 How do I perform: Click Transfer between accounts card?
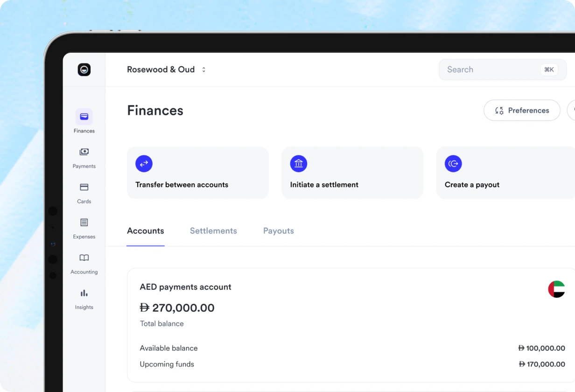coord(198,173)
